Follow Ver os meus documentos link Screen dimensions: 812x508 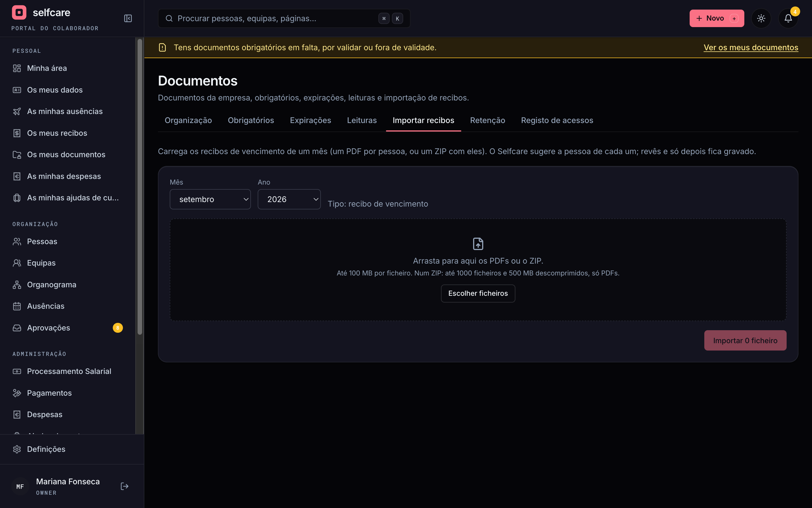[751, 47]
